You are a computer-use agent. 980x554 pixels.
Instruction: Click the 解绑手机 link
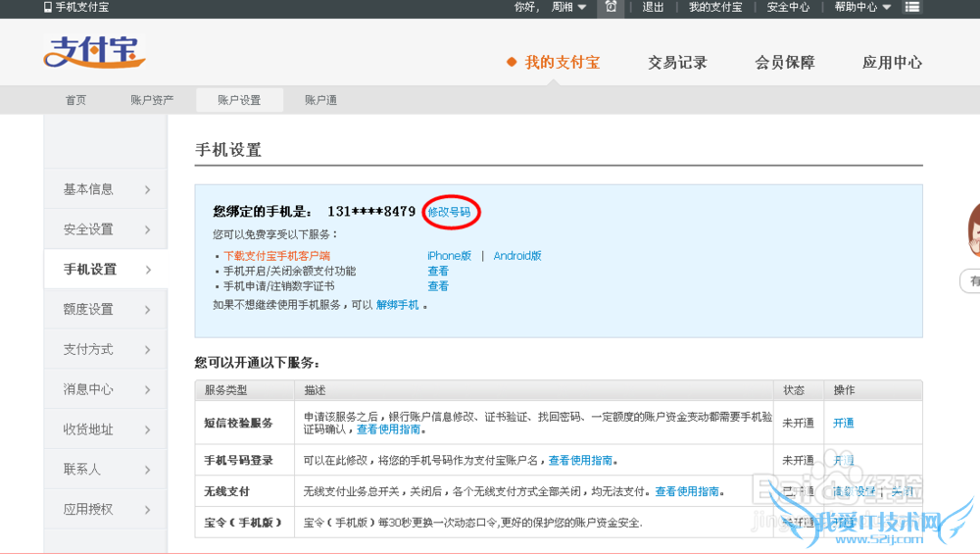tap(397, 305)
